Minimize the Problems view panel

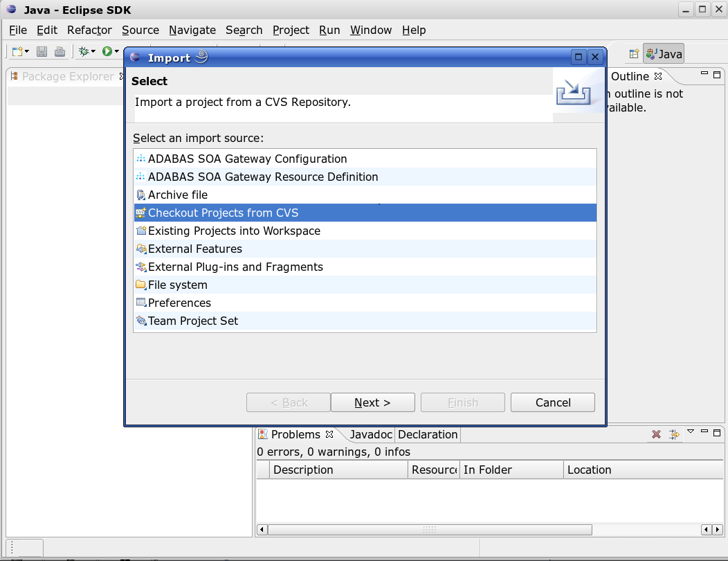(704, 431)
